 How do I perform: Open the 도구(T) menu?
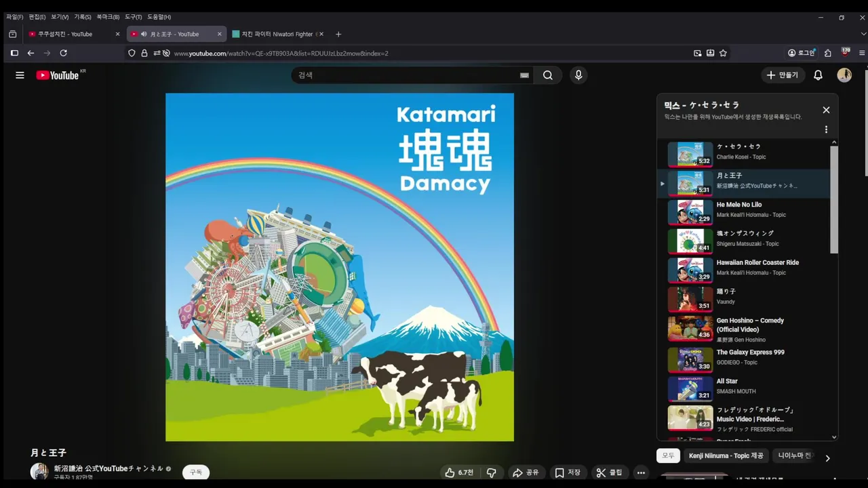[134, 17]
